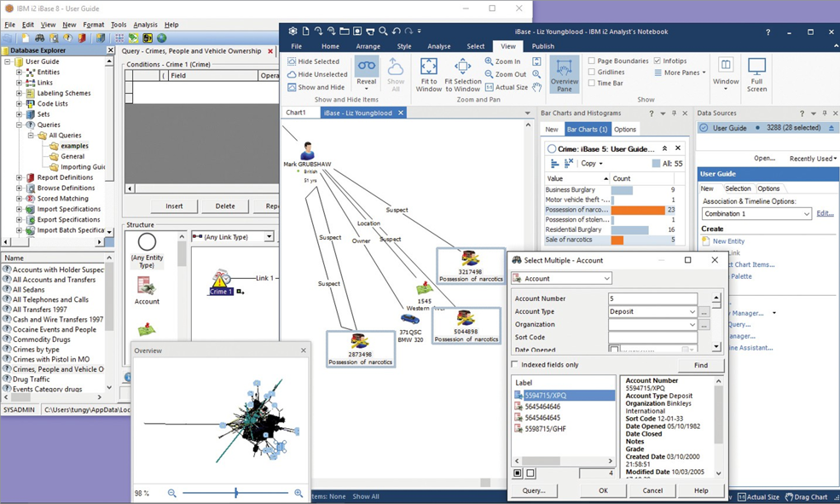Click the Account Number input field
Viewport: 840px width, 504px height.
pos(652,299)
